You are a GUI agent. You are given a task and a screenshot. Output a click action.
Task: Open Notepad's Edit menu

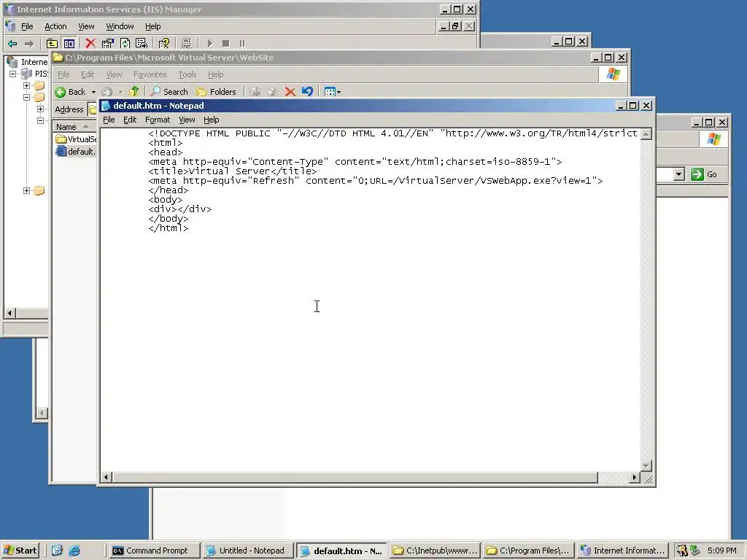tap(130, 120)
